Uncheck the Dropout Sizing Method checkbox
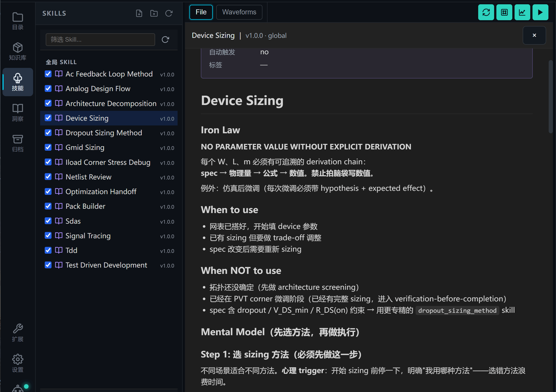 [x=48, y=133]
